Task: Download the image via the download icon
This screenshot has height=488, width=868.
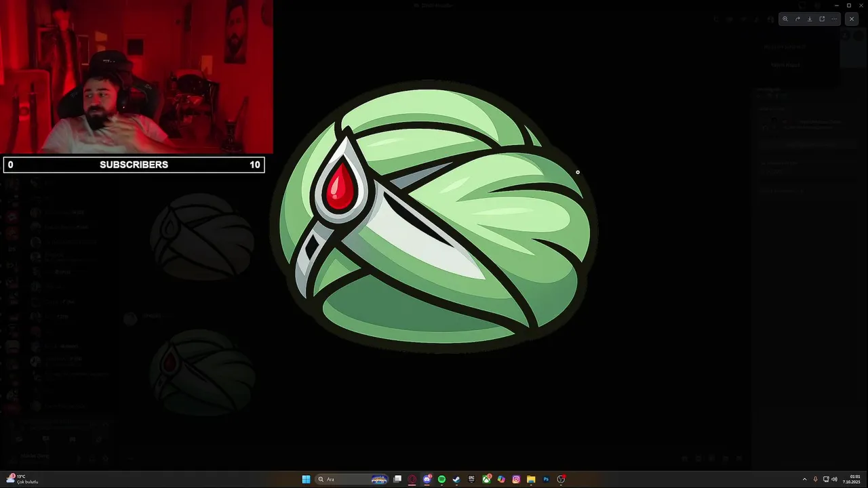Action: (x=810, y=19)
